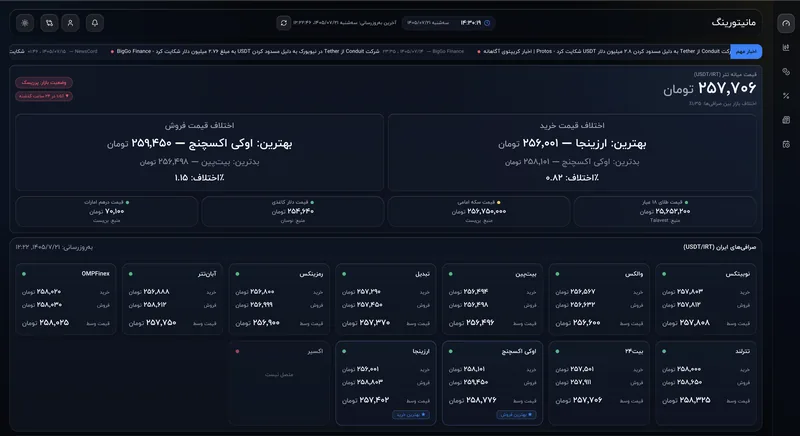Select the disconnected اکسیر exchange card
Viewport: 800px width, 436px height.
pos(279,383)
